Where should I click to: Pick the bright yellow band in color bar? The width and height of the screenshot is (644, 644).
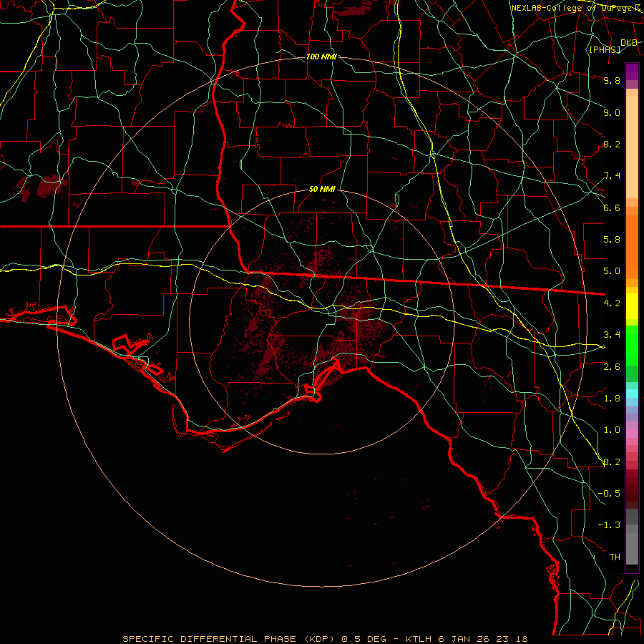click(x=632, y=306)
